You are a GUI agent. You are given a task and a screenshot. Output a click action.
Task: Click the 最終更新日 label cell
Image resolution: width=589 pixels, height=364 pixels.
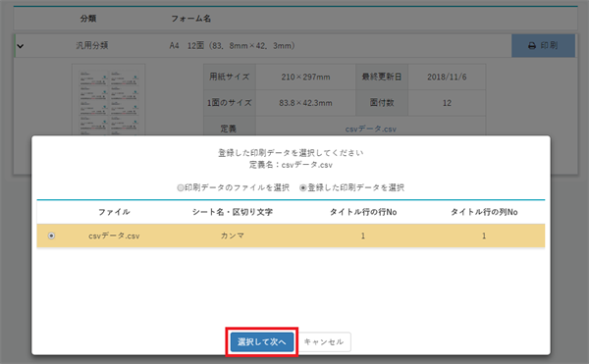[x=382, y=77]
